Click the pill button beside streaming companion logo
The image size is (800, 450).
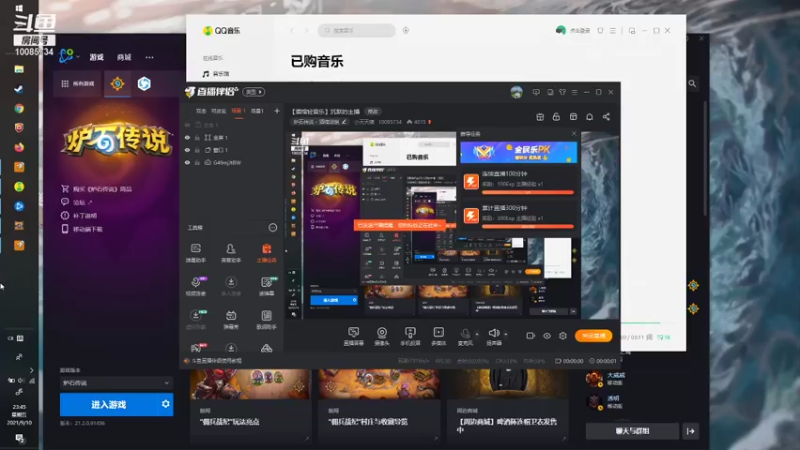(254, 92)
